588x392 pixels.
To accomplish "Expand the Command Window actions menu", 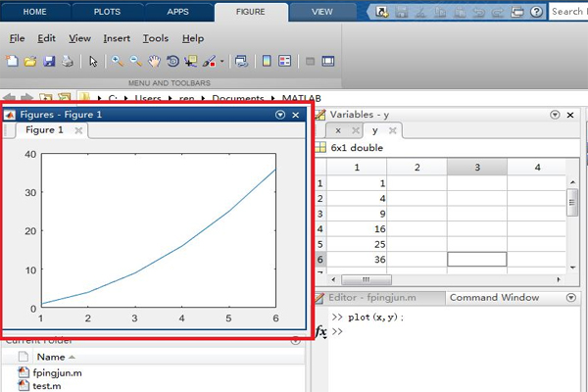I will pyautogui.click(x=571, y=297).
